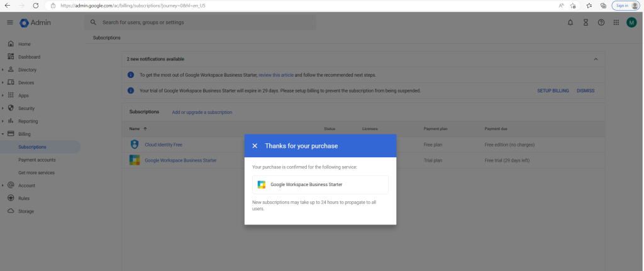
Task: Open the Google apps grid
Action: [616, 23]
